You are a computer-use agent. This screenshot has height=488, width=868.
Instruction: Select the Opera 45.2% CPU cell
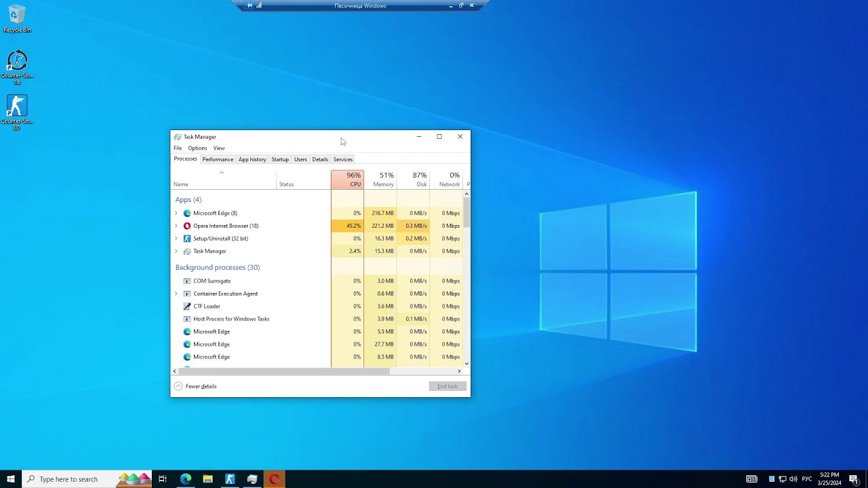348,226
